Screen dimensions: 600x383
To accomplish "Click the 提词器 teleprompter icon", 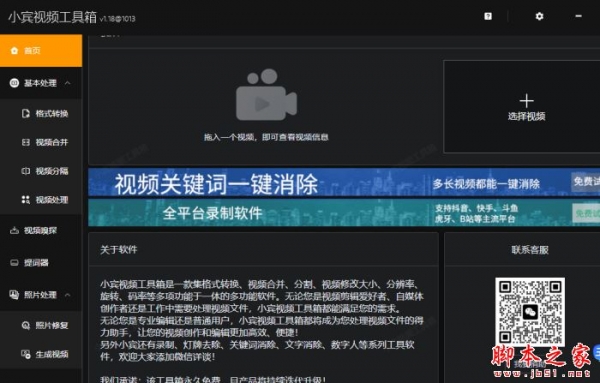I will coord(14,262).
